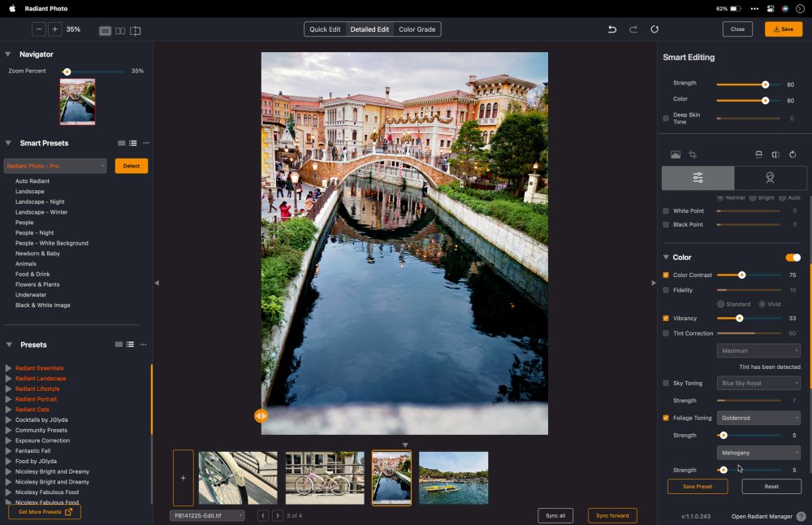Click the Vibrancy slider handle
Viewport: 812px width, 525px height.
point(739,319)
